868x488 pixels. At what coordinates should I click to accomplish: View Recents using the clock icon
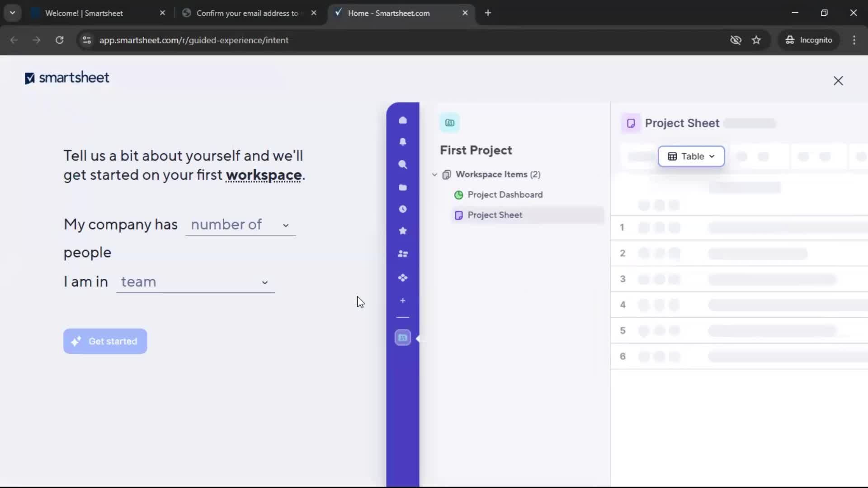[403, 209]
